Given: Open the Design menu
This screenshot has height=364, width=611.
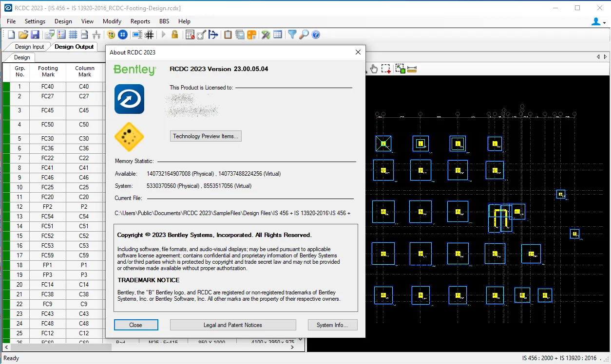Looking at the screenshot, I should point(63,21).
